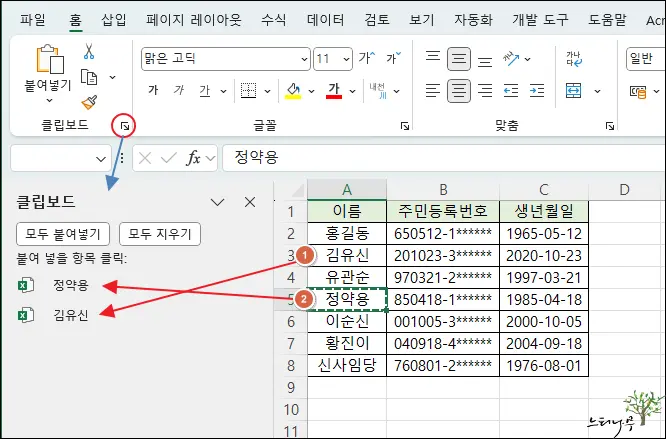Click the formula bar showing 정약용

444,158
